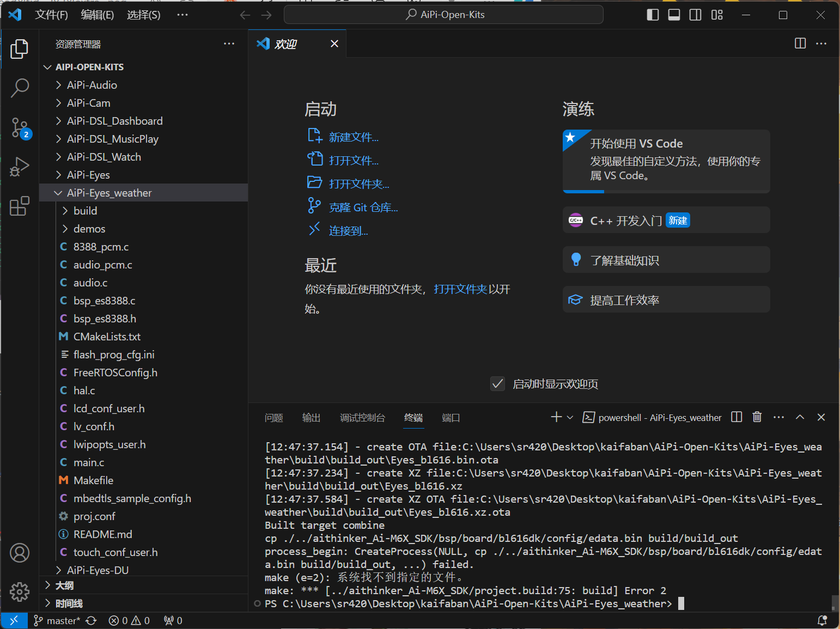Open the Extensions view icon

20,206
